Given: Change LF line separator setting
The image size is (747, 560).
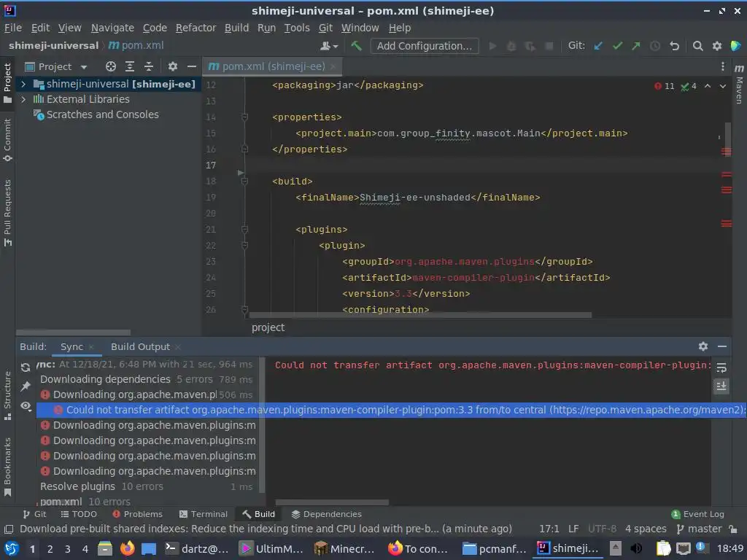Looking at the screenshot, I should pyautogui.click(x=573, y=529).
